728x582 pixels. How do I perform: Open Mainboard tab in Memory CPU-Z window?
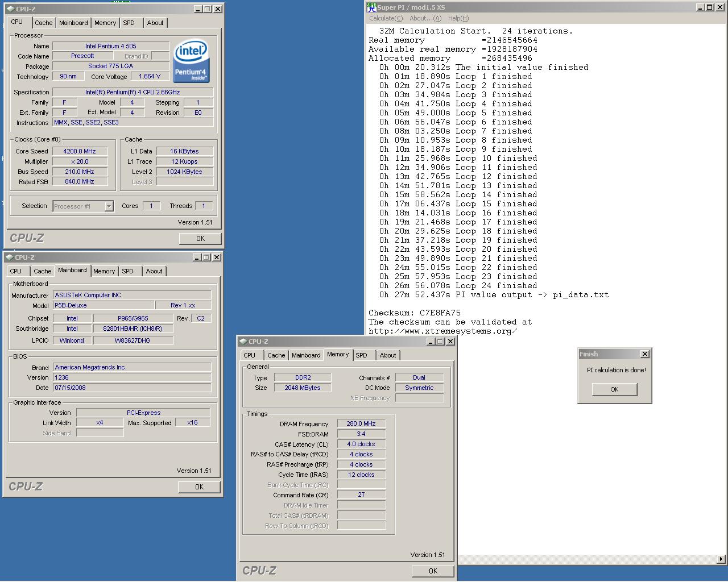click(306, 355)
